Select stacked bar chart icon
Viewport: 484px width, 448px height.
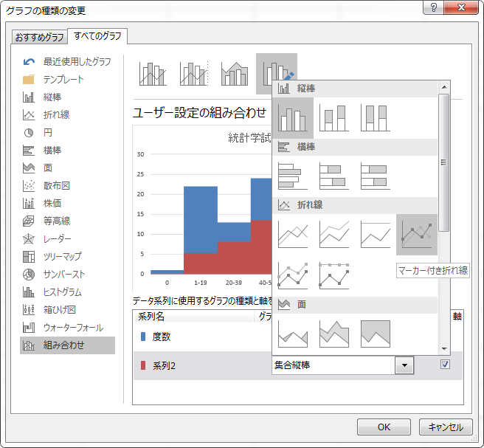tap(334, 176)
